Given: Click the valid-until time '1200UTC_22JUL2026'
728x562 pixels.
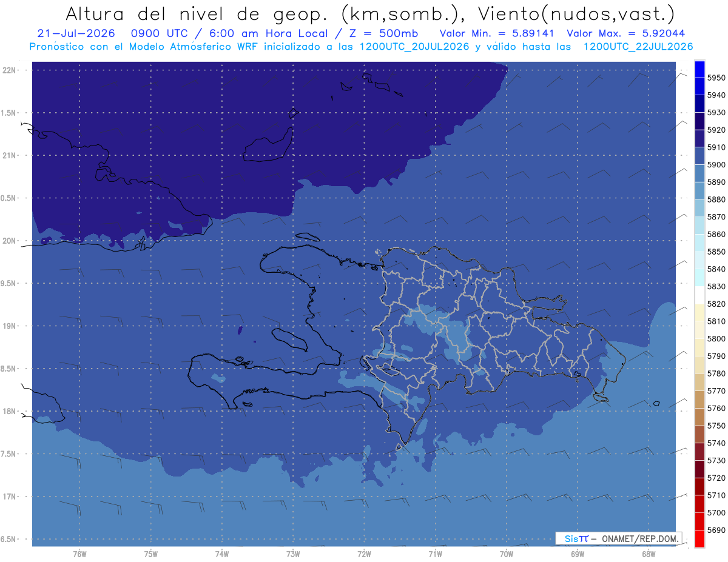Looking at the screenshot, I should [x=638, y=46].
